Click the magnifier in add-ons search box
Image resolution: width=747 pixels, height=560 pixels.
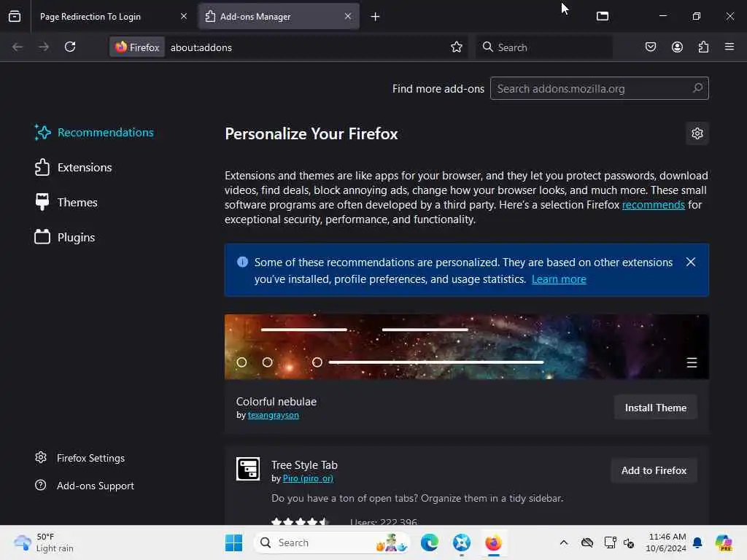pos(697,88)
